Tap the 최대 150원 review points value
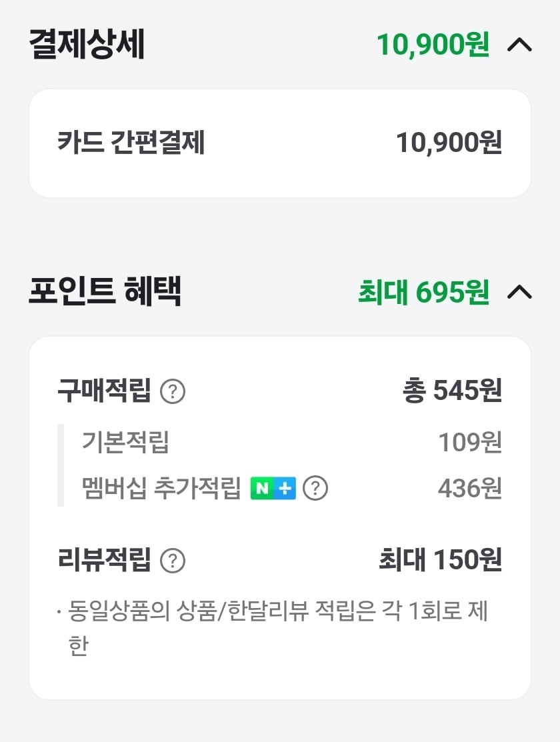 click(441, 560)
